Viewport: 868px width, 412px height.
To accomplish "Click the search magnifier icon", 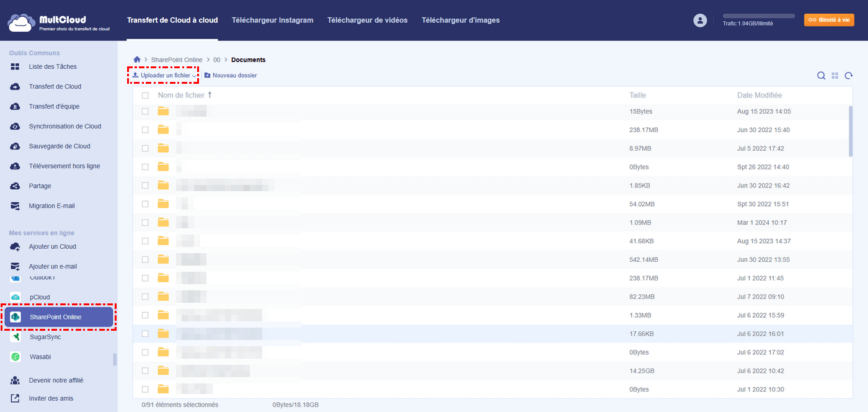I will point(821,76).
